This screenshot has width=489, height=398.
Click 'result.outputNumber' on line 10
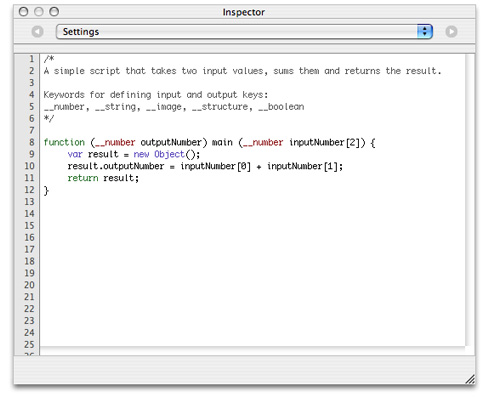pos(116,166)
